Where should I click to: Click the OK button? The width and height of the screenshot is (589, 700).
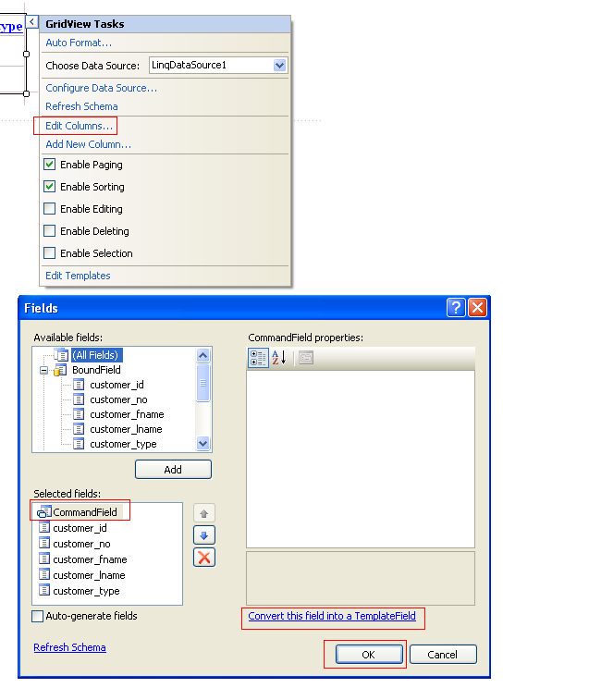coord(369,655)
